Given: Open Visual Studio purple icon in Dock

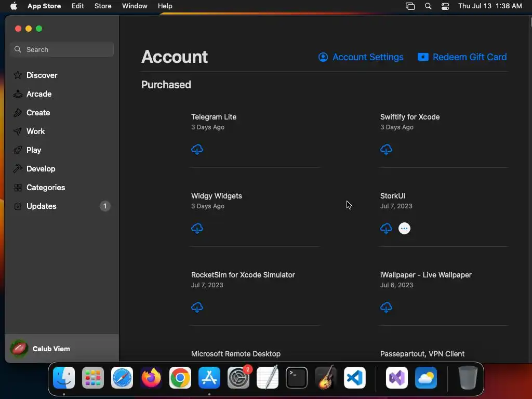Looking at the screenshot, I should [397, 378].
